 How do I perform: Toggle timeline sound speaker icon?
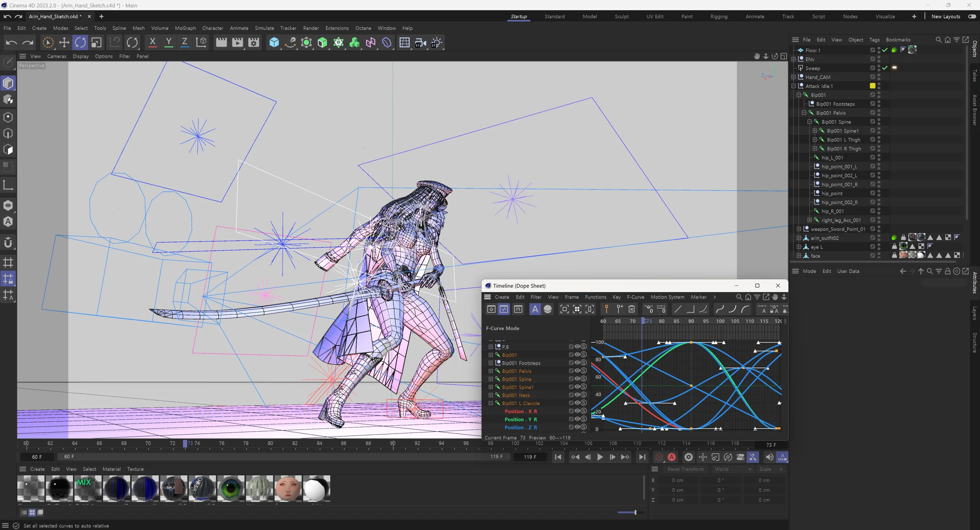click(769, 457)
